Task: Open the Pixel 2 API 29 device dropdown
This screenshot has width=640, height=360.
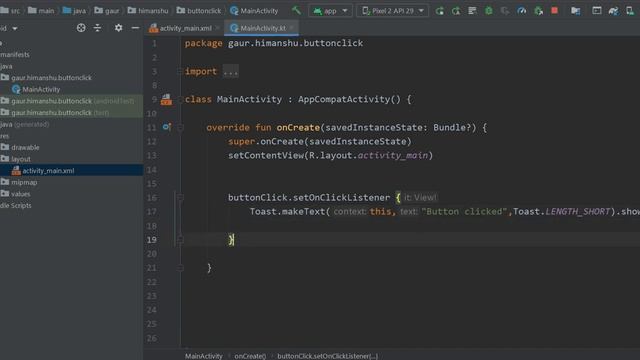Action: [393, 11]
